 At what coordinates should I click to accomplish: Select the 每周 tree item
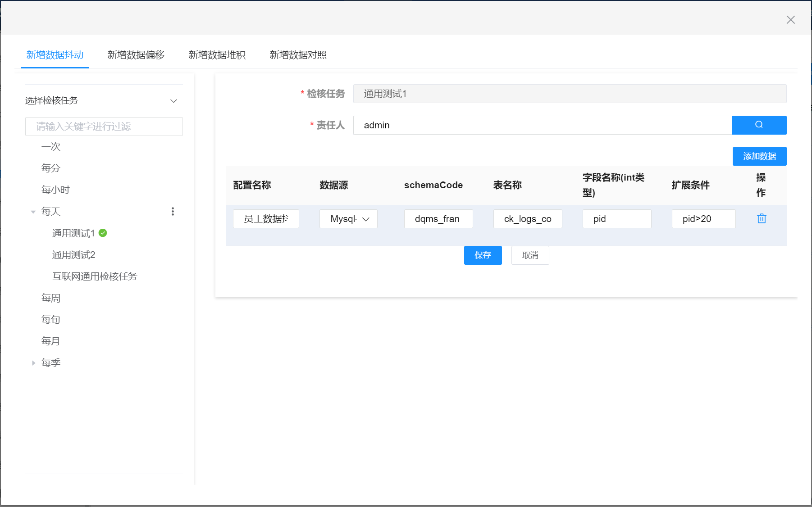pyautogui.click(x=51, y=298)
